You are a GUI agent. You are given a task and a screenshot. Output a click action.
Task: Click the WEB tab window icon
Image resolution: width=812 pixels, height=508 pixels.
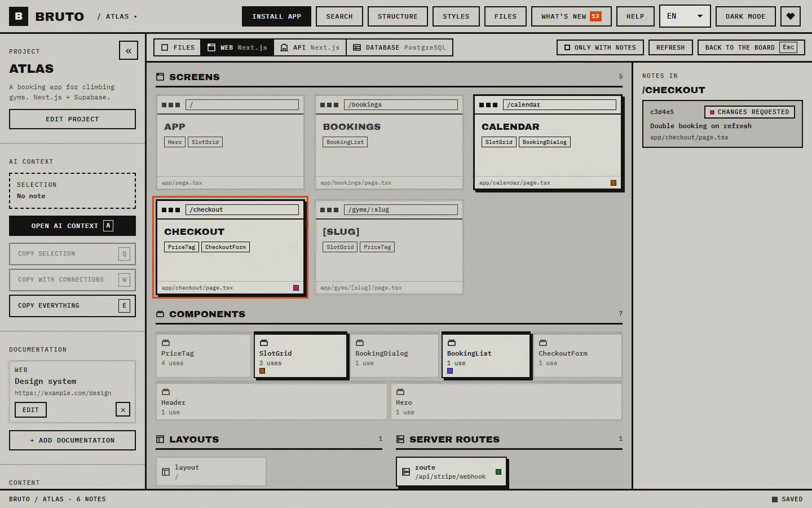(211, 47)
